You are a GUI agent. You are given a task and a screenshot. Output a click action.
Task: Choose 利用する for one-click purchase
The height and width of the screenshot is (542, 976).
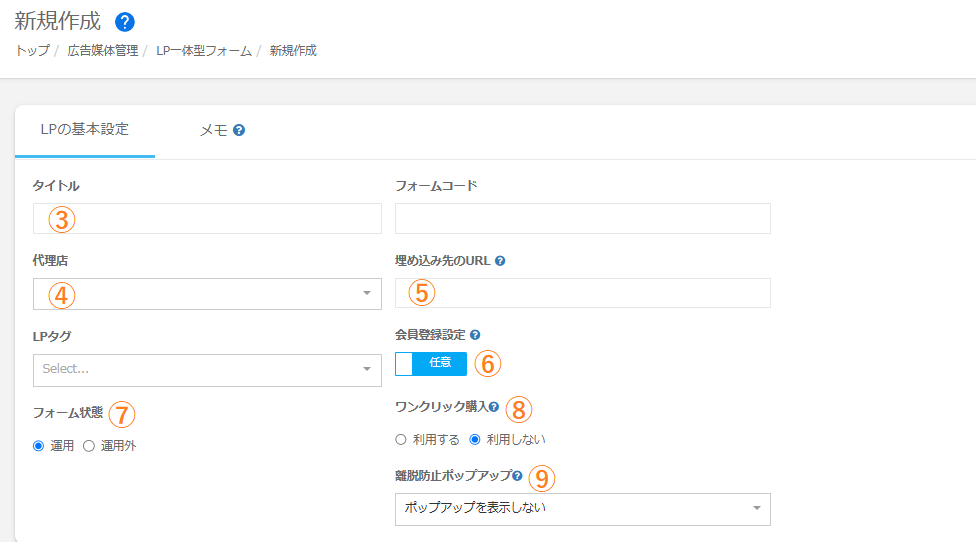[x=401, y=439]
